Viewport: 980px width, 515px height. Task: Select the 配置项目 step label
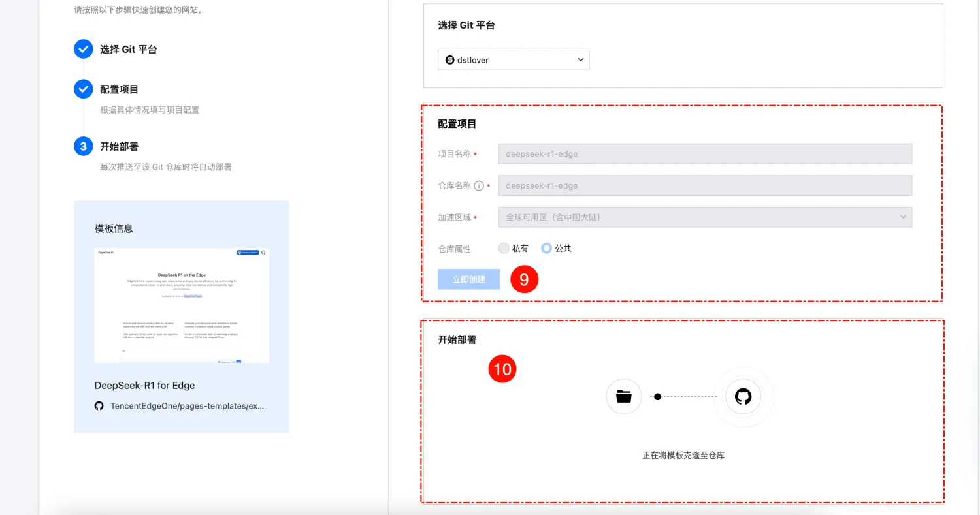pyautogui.click(x=118, y=89)
